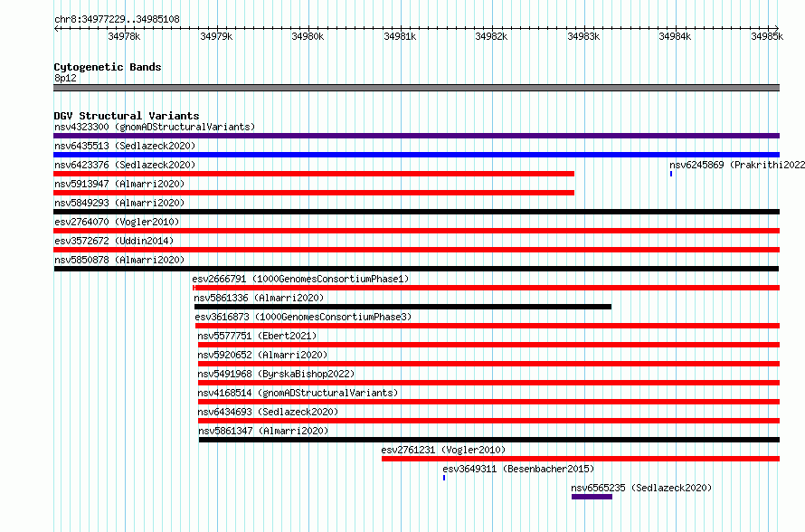Open nsv6435513 (Sedlazeck2020) label
Image resolution: width=805 pixels, height=532 pixels.
pyautogui.click(x=125, y=146)
